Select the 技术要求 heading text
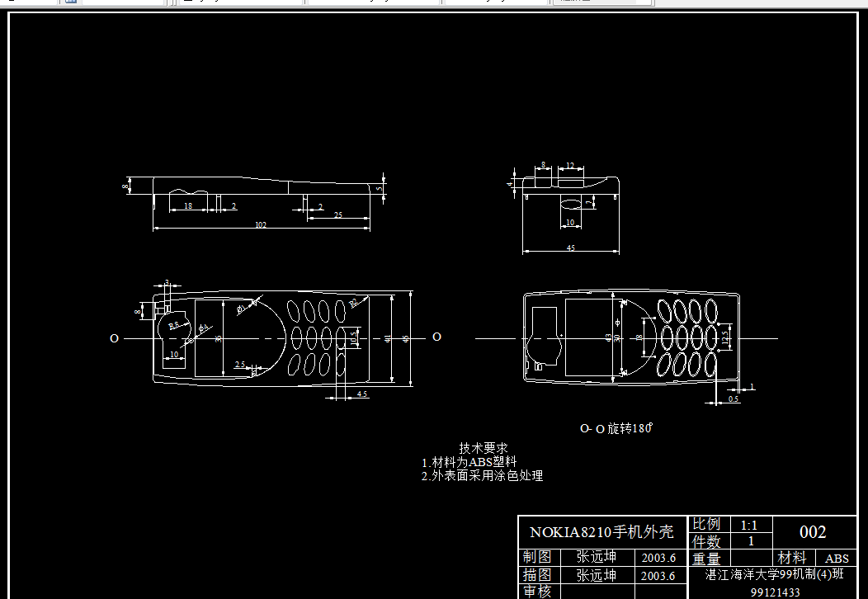Image resolution: width=868 pixels, height=599 pixels. point(484,448)
